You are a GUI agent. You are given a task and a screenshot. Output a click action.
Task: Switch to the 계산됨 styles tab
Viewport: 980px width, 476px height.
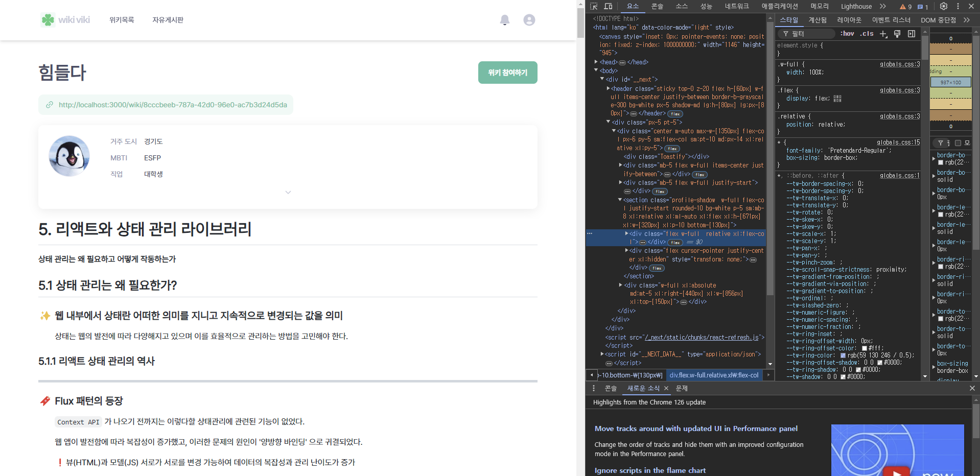coord(818,20)
